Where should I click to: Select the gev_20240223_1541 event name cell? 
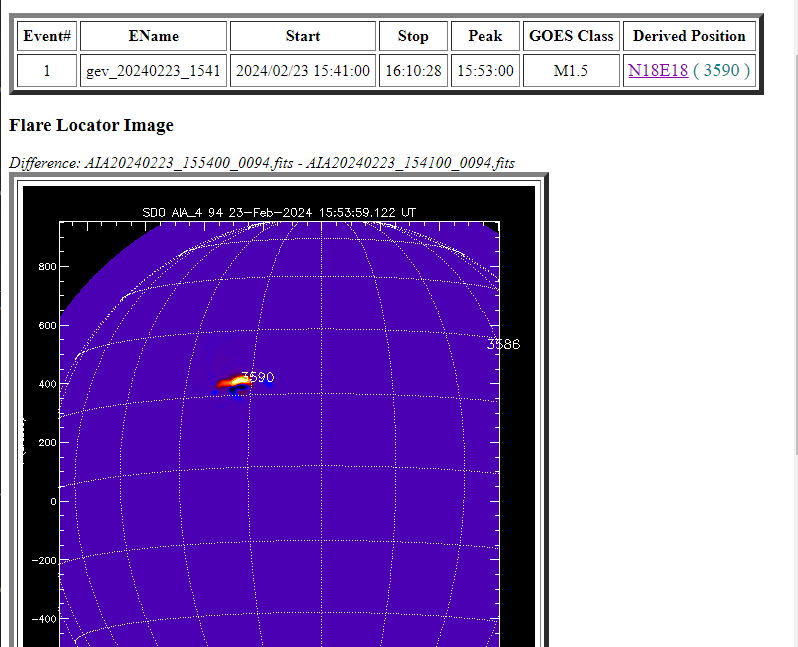tap(153, 70)
